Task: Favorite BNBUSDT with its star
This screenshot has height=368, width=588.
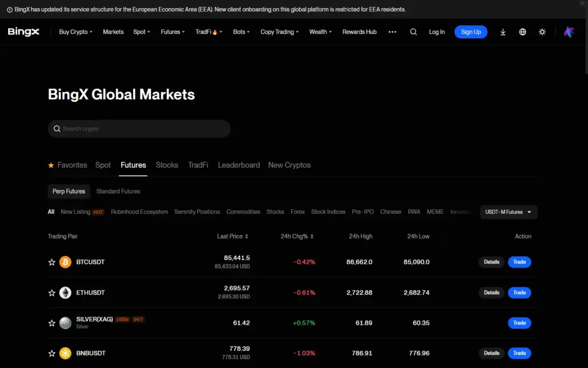Action: click(52, 354)
